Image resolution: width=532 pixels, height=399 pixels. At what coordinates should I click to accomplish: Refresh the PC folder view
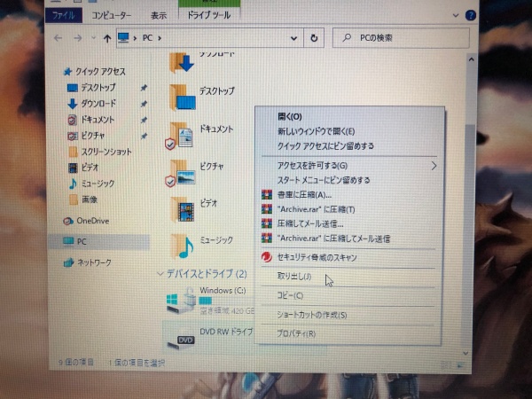tap(314, 39)
